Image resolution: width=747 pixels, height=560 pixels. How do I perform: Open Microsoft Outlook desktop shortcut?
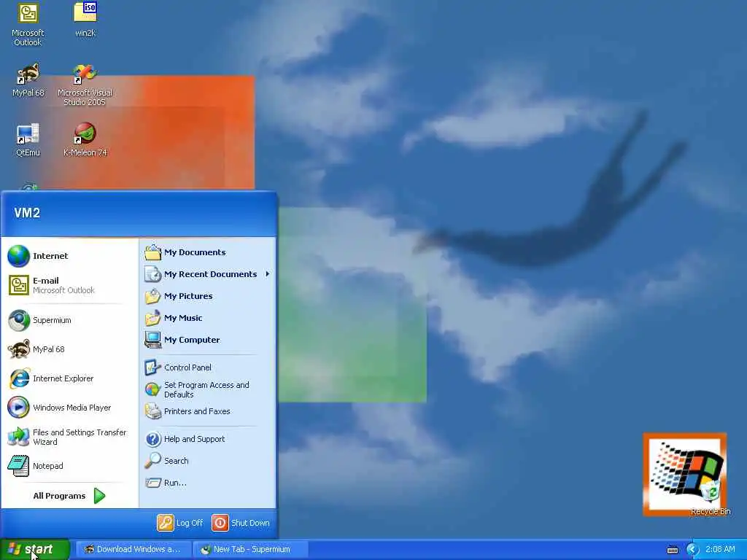click(28, 25)
